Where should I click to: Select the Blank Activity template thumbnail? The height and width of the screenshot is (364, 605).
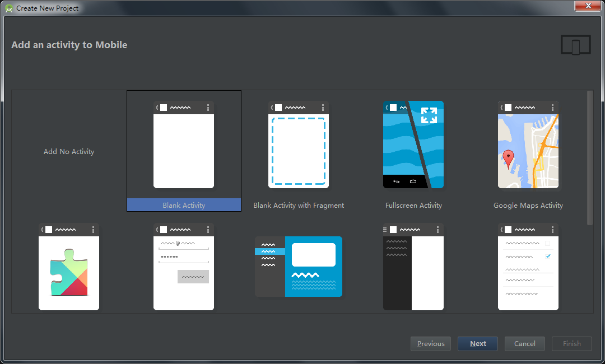[x=184, y=145]
